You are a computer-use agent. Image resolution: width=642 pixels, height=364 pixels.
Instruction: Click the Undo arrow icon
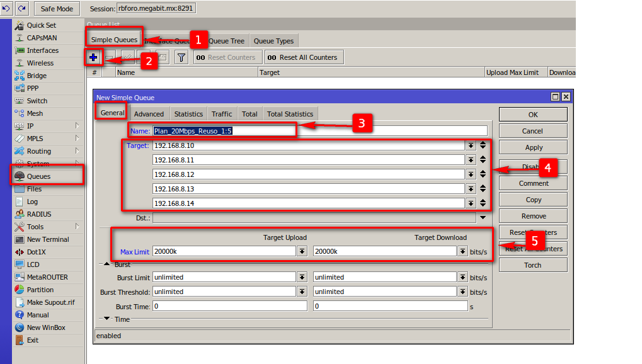tap(6, 8)
